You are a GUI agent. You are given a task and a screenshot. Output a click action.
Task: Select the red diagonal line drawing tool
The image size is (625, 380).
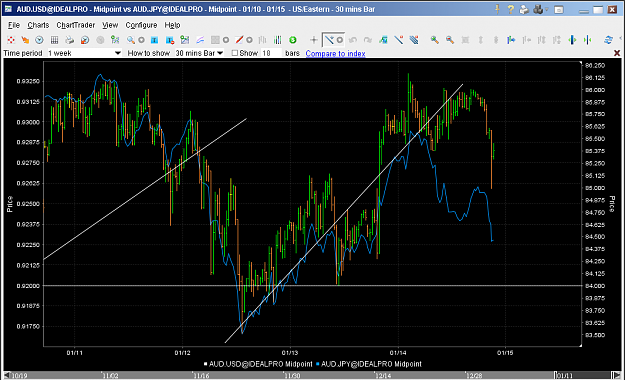point(239,40)
